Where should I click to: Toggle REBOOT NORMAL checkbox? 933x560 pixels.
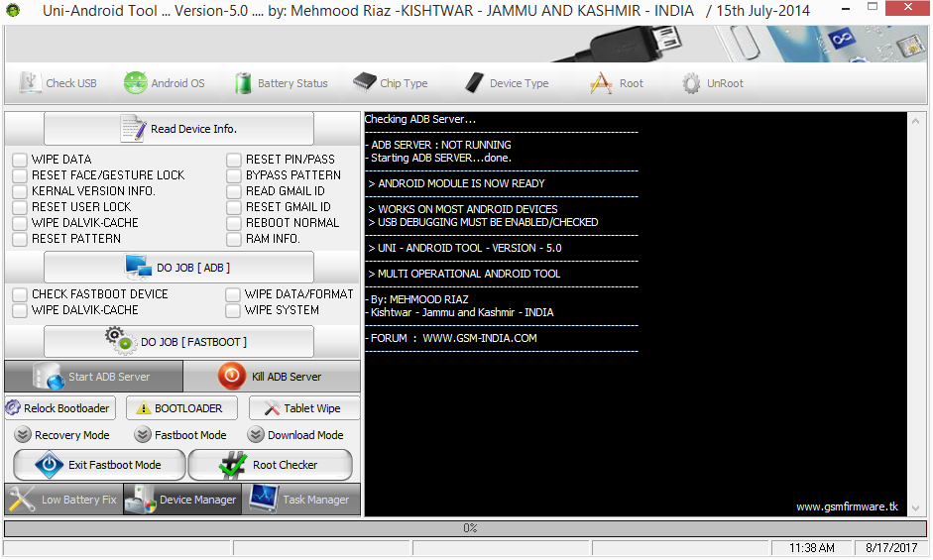click(x=234, y=223)
